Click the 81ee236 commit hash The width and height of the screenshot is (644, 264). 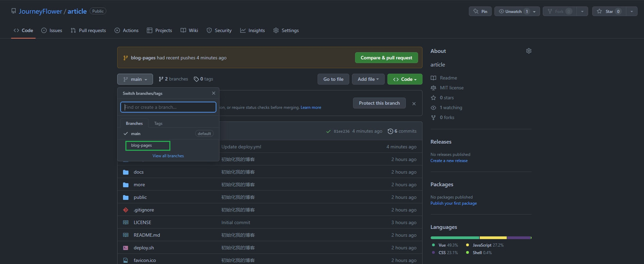point(342,131)
